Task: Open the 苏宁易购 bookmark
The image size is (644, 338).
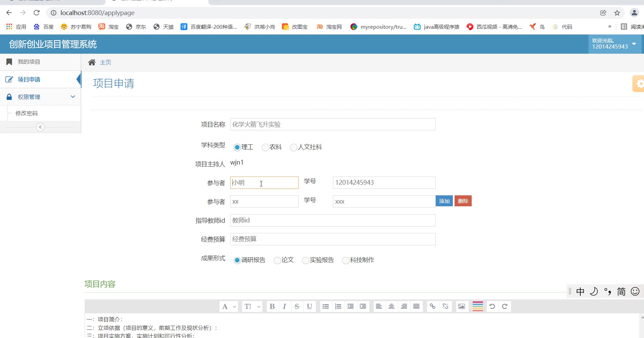Action: click(x=76, y=27)
